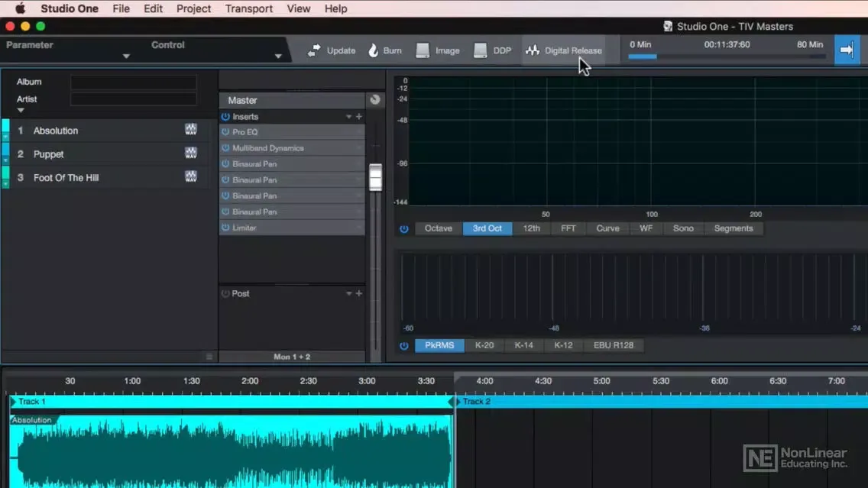This screenshot has width=868, height=488.
Task: Expand the Foot Of The Hill row arrow
Action: [5, 184]
